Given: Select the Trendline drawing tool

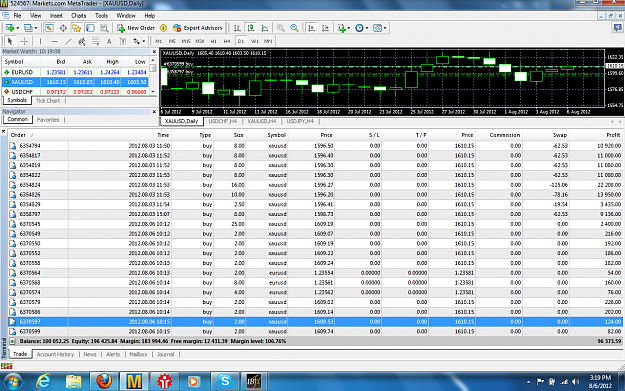Looking at the screenshot, I should pos(68,41).
